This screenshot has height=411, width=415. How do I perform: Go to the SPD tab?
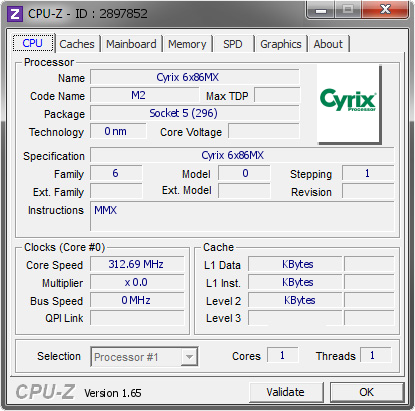[x=233, y=44]
